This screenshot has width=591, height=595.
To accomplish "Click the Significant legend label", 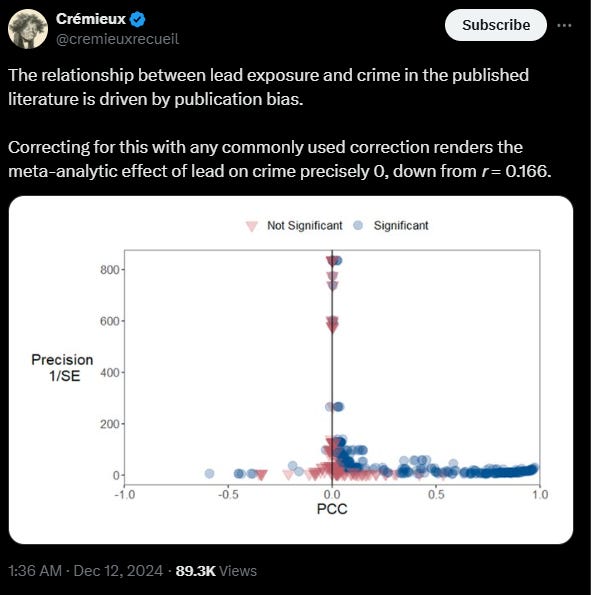I will (x=401, y=226).
